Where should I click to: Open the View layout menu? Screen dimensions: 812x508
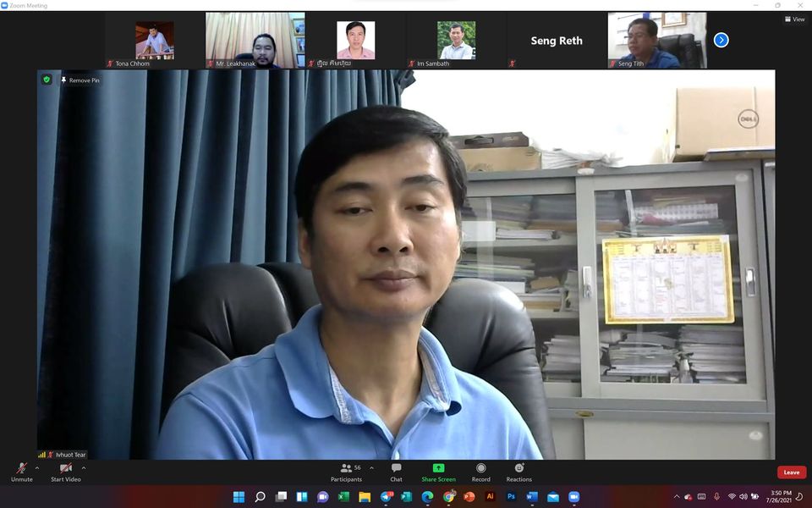[x=794, y=19]
